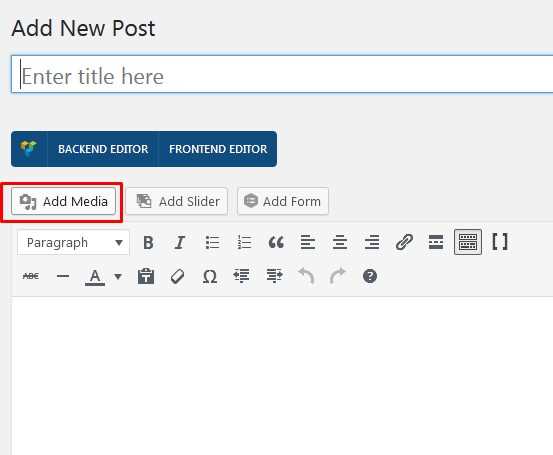Image resolution: width=553 pixels, height=455 pixels.
Task: Open the Paragraph format dropdown
Action: pyautogui.click(x=73, y=242)
